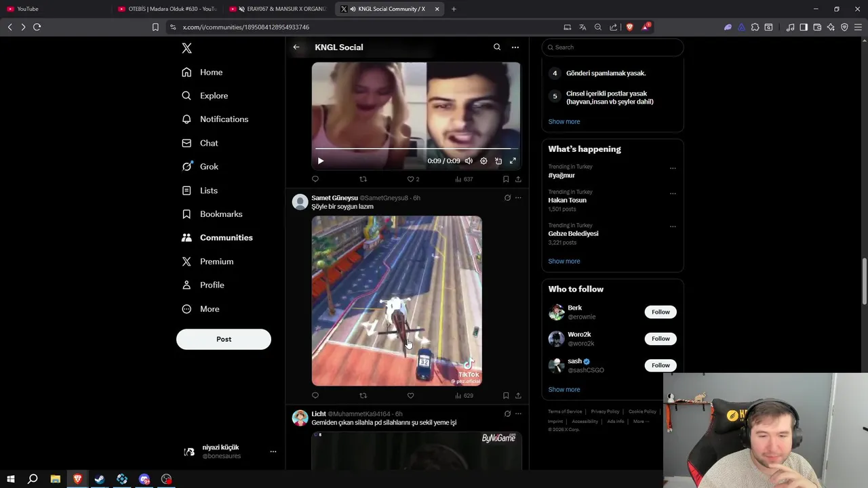Open the GTA helicopter video thumbnail

point(397,301)
